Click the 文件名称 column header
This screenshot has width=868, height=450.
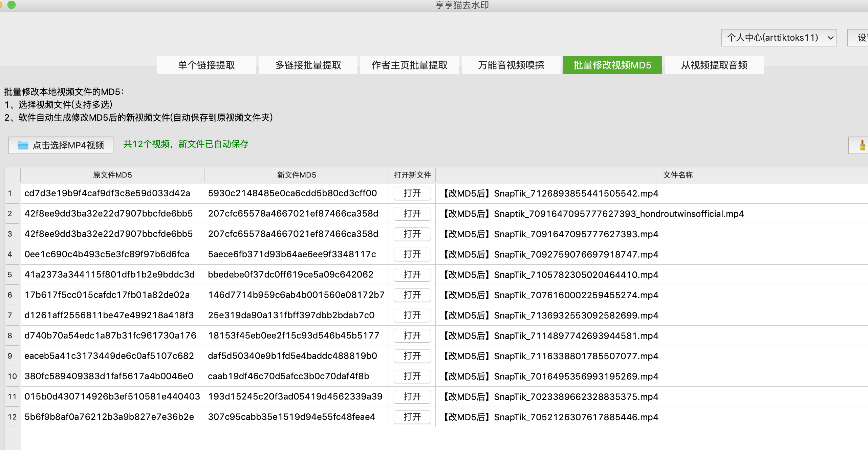pyautogui.click(x=678, y=175)
